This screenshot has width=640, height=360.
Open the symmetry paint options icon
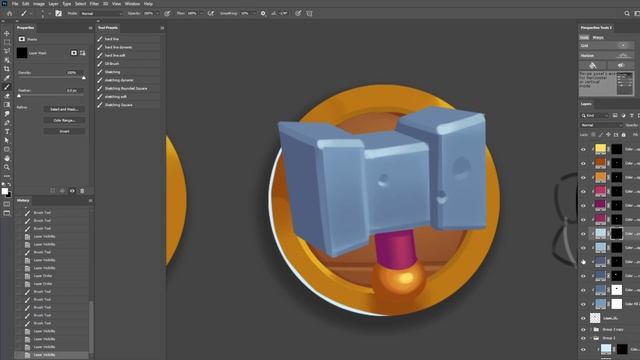pos(309,13)
